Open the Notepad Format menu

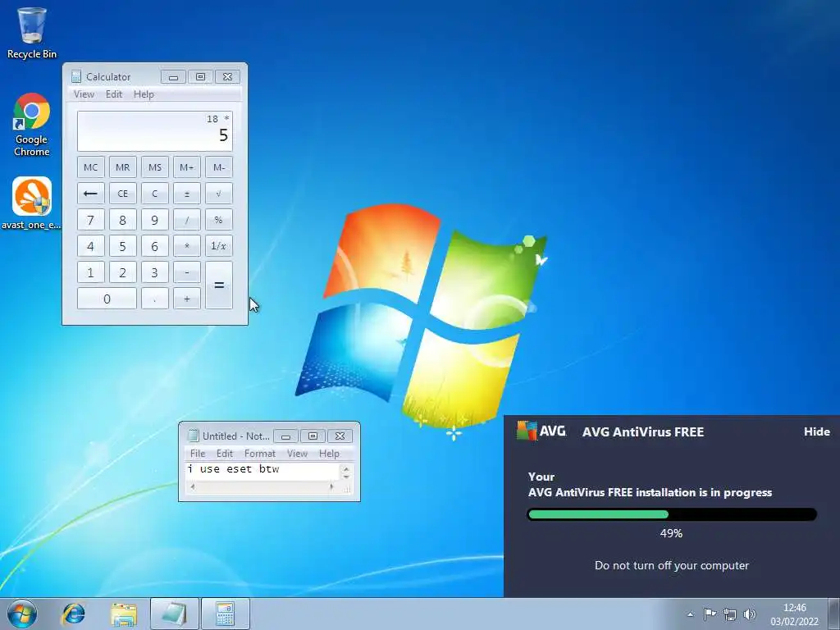(x=260, y=453)
